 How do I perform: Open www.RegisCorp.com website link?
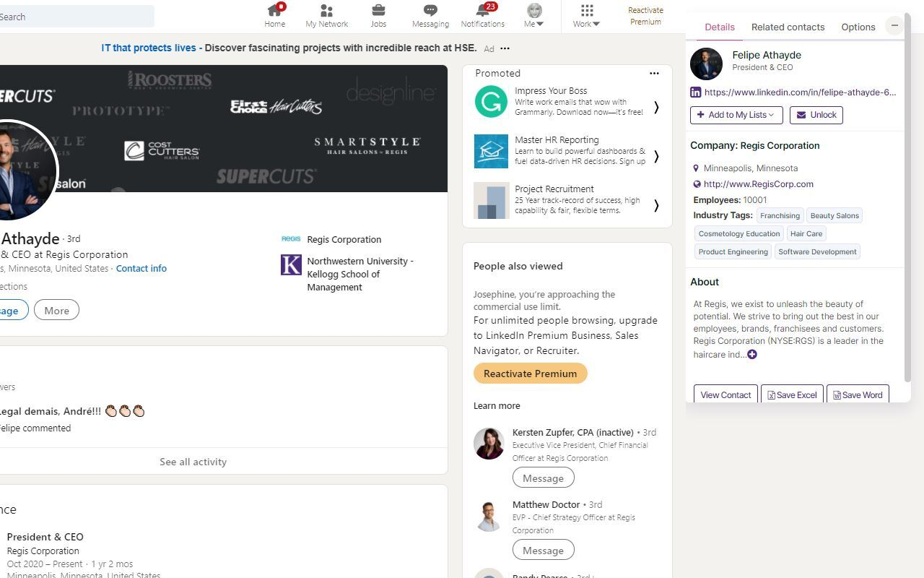tap(759, 184)
